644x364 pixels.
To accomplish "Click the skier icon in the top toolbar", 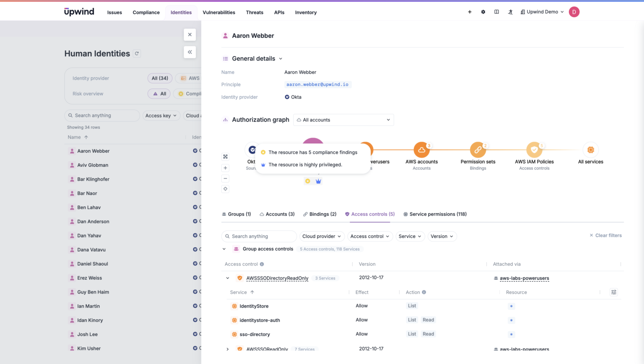I will [x=510, y=12].
